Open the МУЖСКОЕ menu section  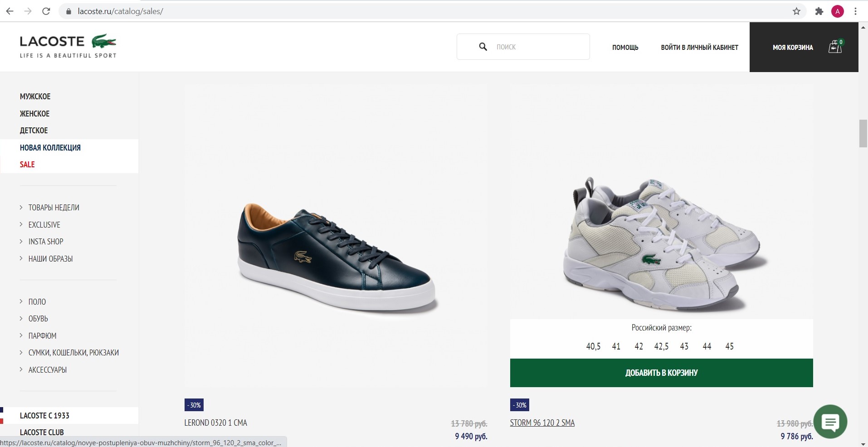pos(35,97)
